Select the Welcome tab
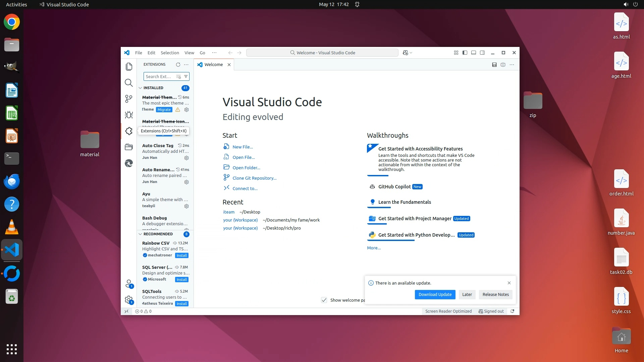 point(213,65)
